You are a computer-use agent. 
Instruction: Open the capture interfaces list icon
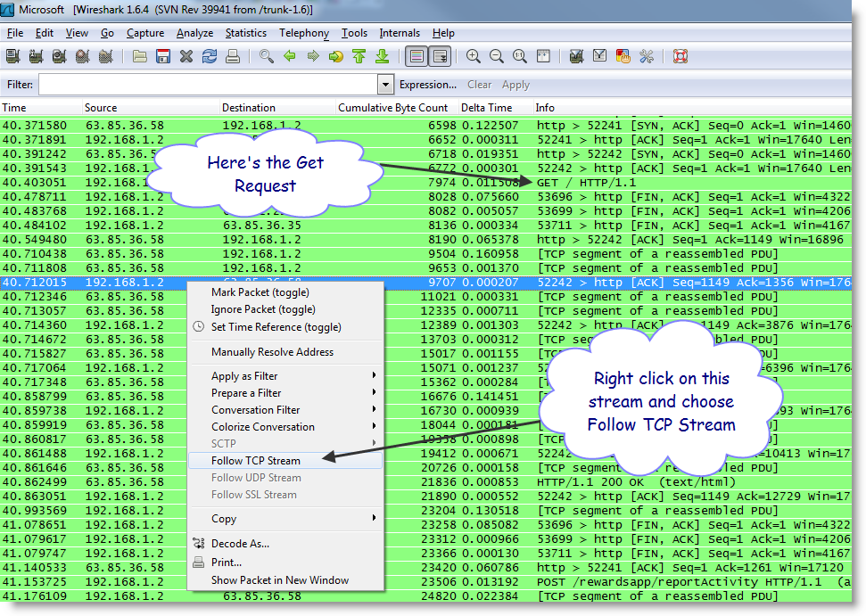(x=13, y=56)
